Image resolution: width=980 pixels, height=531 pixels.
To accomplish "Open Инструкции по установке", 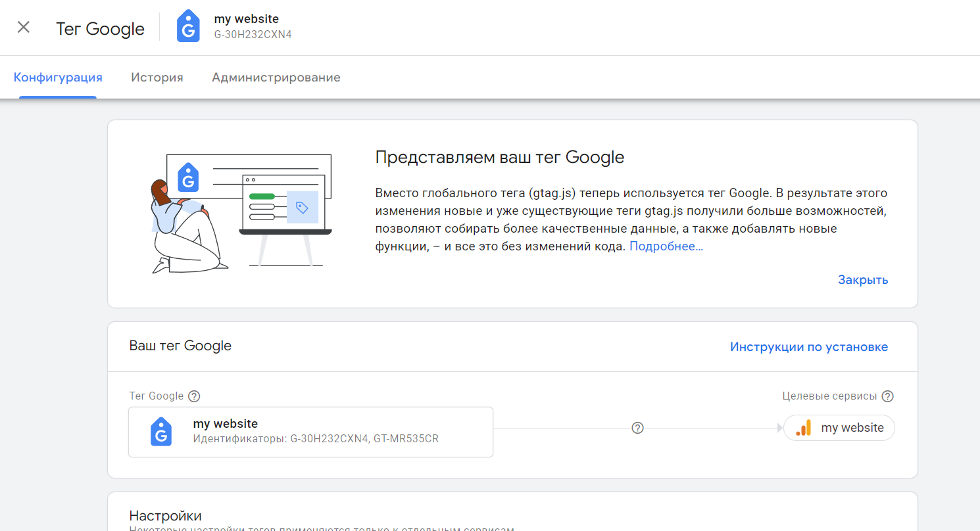I will tap(809, 347).
